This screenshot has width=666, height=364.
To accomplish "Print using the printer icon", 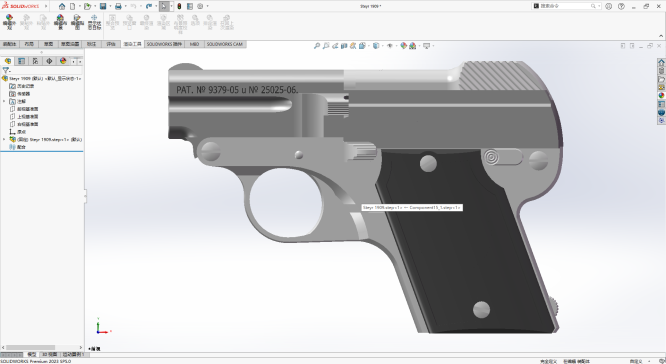I will (x=119, y=6).
